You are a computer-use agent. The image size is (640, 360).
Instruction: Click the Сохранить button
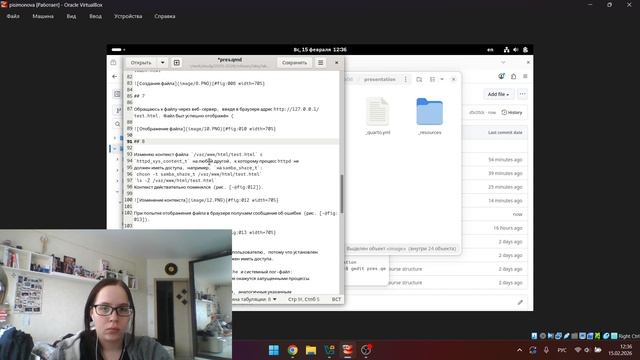pyautogui.click(x=294, y=62)
